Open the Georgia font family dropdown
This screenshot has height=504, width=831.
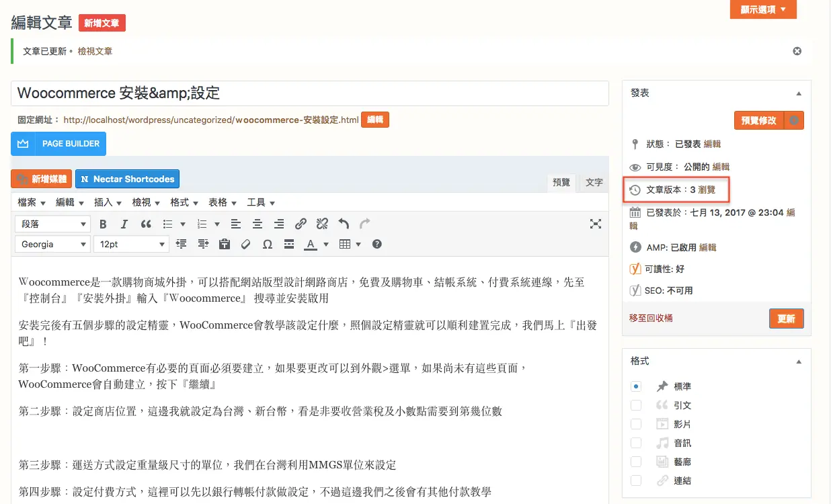(x=52, y=245)
